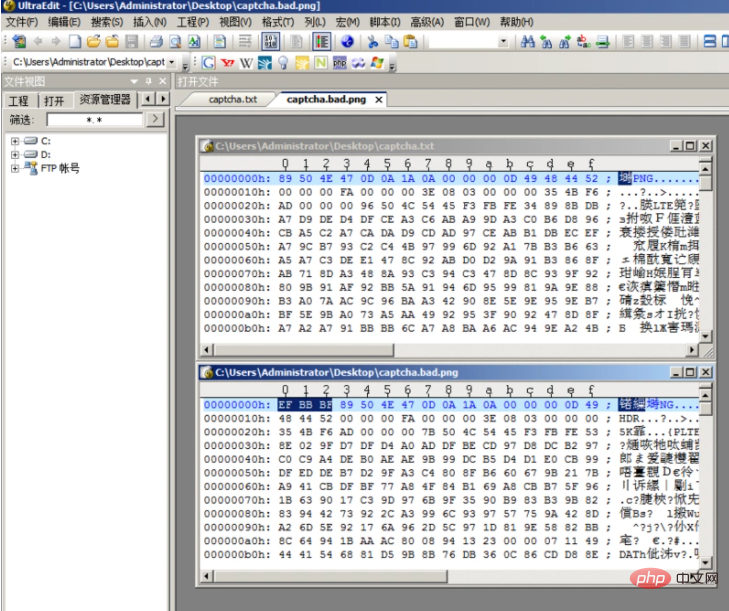Click the New File toolbar icon
The height and width of the screenshot is (611, 729).
[x=73, y=42]
